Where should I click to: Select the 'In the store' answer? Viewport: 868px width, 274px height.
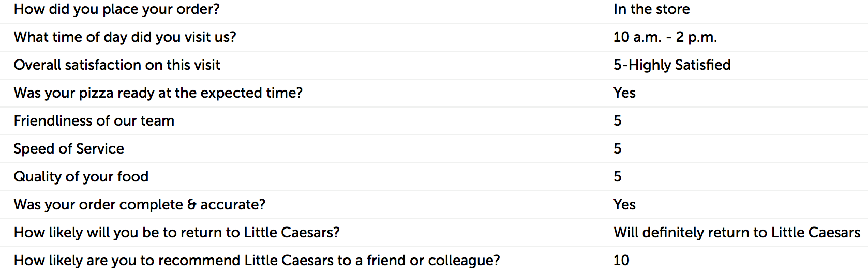click(x=652, y=9)
